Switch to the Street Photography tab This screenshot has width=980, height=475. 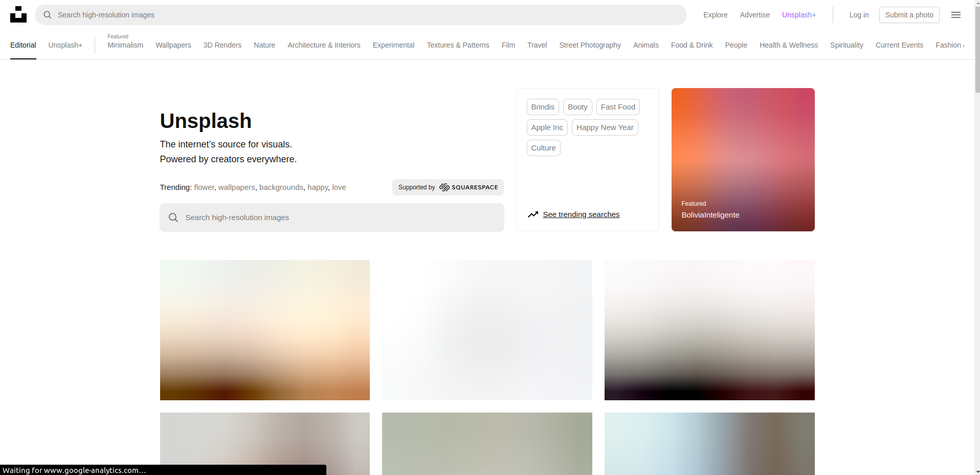pos(590,45)
